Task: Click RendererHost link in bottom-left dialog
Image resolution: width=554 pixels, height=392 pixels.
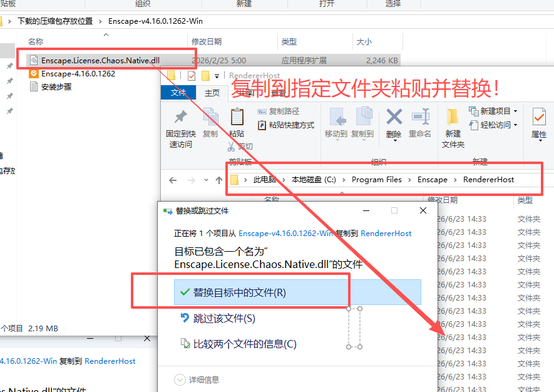Action: (110, 361)
